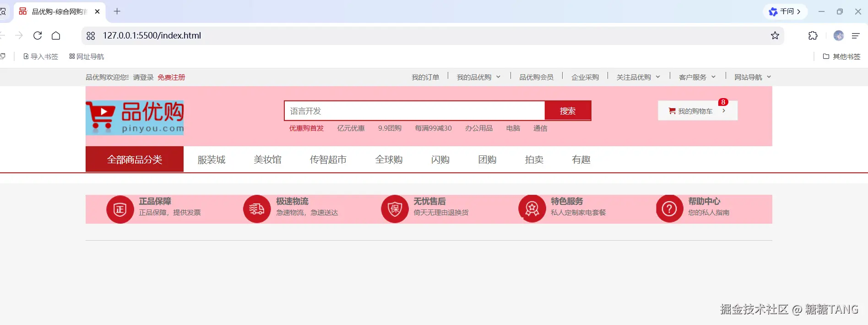Go to 美妆馆 nav tab
Screen dimensions: 868x325
(268, 160)
